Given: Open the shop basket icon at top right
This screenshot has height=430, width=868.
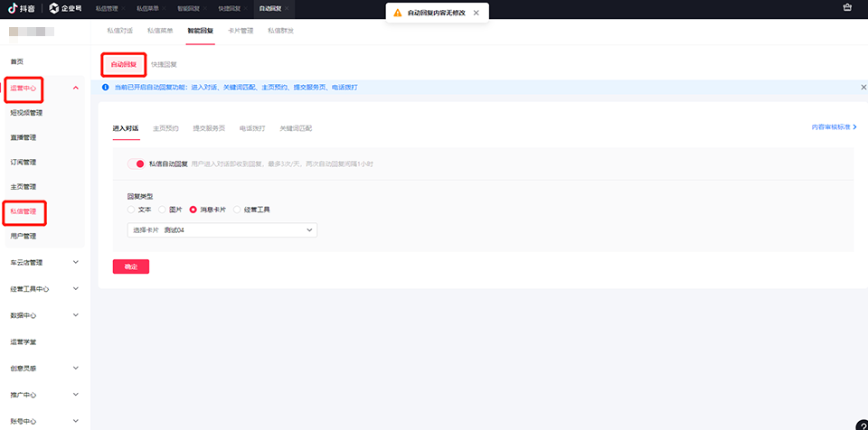Looking at the screenshot, I should pos(847,8).
